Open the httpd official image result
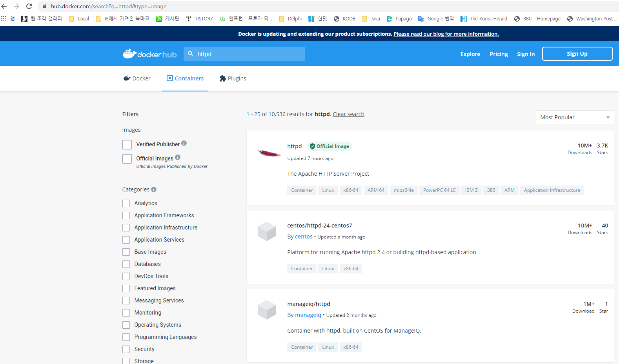Image resolution: width=619 pixels, height=364 pixels. pos(294,146)
